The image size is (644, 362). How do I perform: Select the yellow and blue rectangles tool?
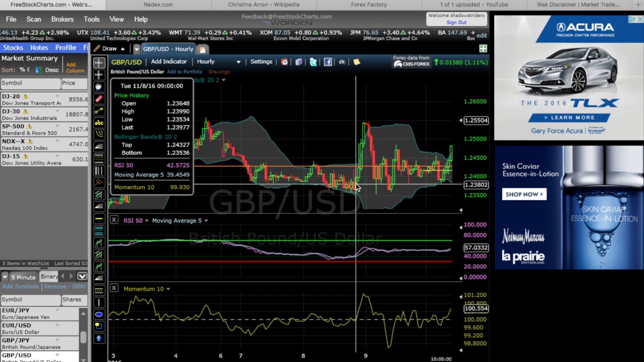99,326
